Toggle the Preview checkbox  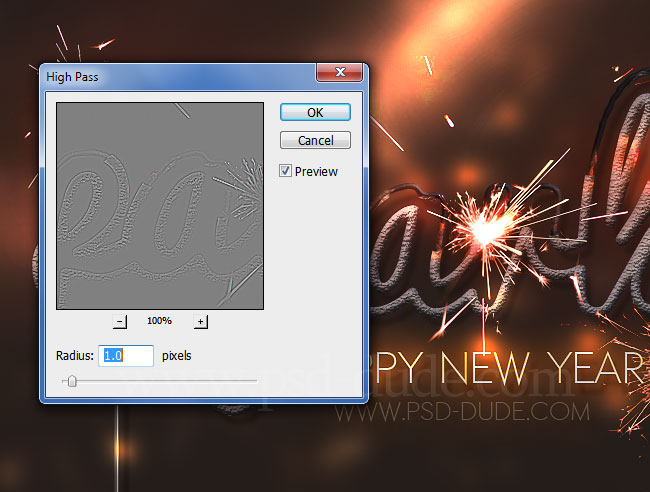[x=285, y=171]
